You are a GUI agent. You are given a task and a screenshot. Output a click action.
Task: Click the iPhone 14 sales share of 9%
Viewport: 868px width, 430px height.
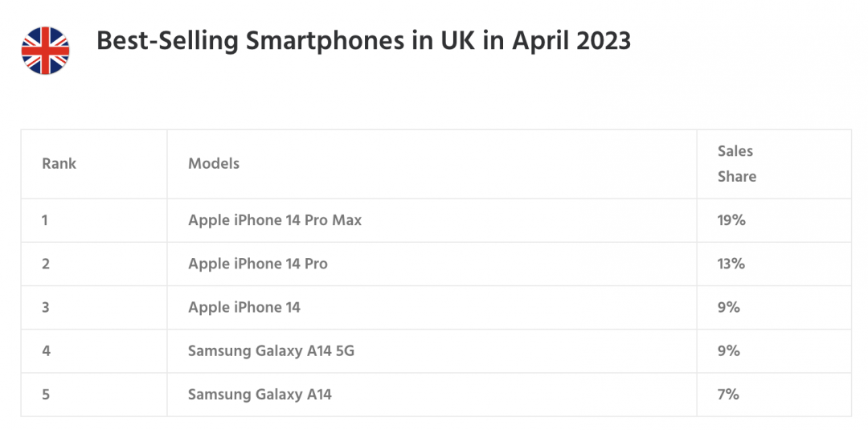pos(729,307)
